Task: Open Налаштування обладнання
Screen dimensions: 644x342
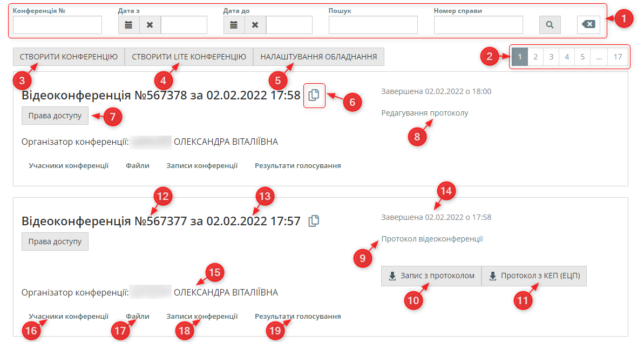Action: coord(318,57)
